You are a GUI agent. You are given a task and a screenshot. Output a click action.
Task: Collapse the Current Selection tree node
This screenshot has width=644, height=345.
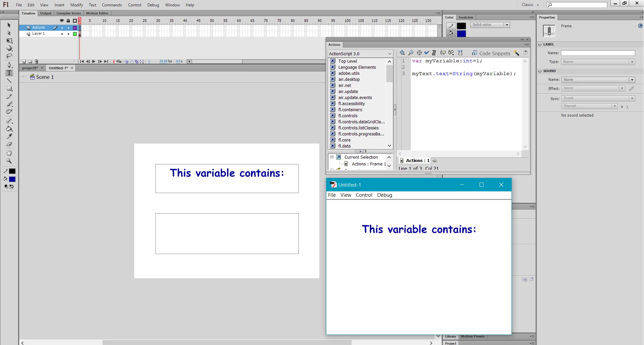[x=332, y=157]
